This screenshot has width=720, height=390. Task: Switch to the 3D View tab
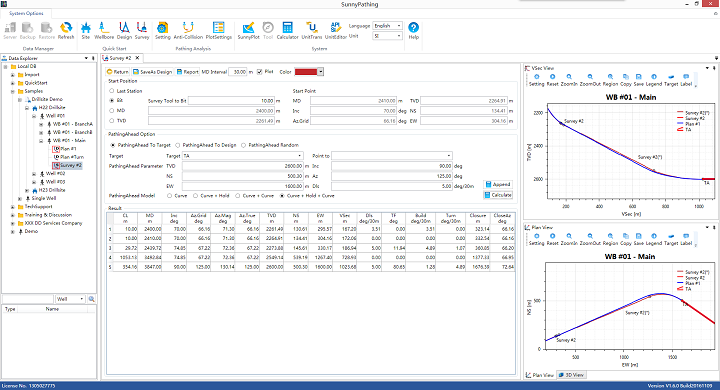pos(571,375)
